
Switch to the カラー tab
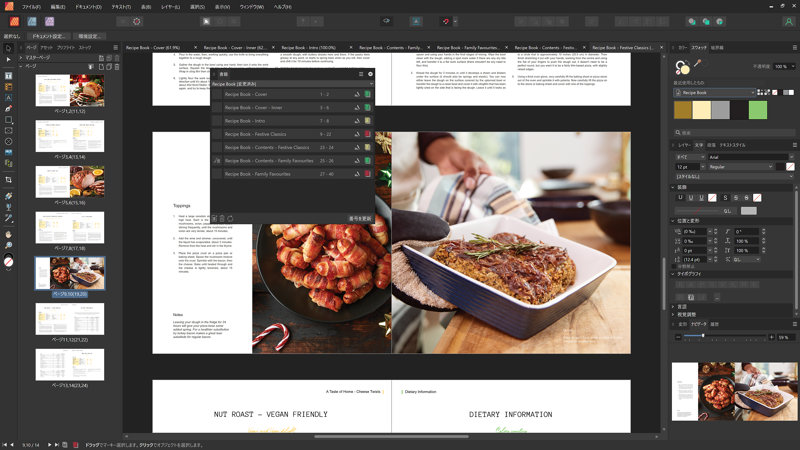tap(683, 47)
